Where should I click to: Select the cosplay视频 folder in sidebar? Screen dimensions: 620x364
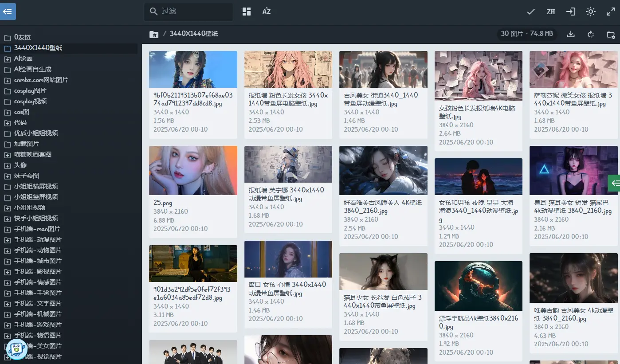tap(30, 101)
